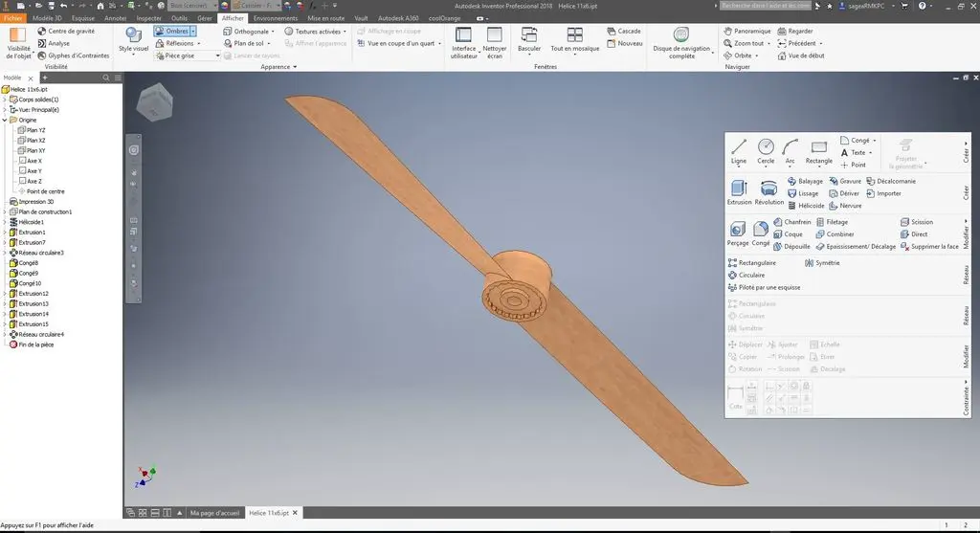
Task: Switch to the Environnements tab
Action: tap(275, 18)
